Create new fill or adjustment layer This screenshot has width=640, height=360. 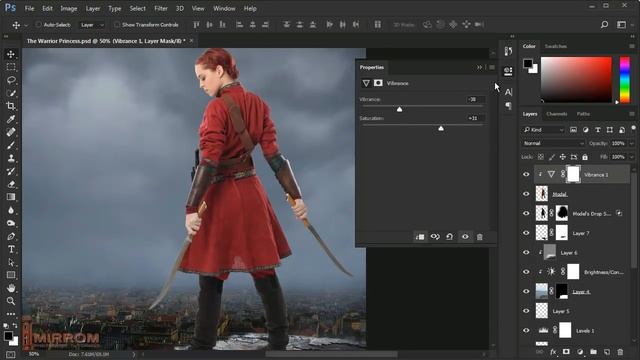(580, 352)
